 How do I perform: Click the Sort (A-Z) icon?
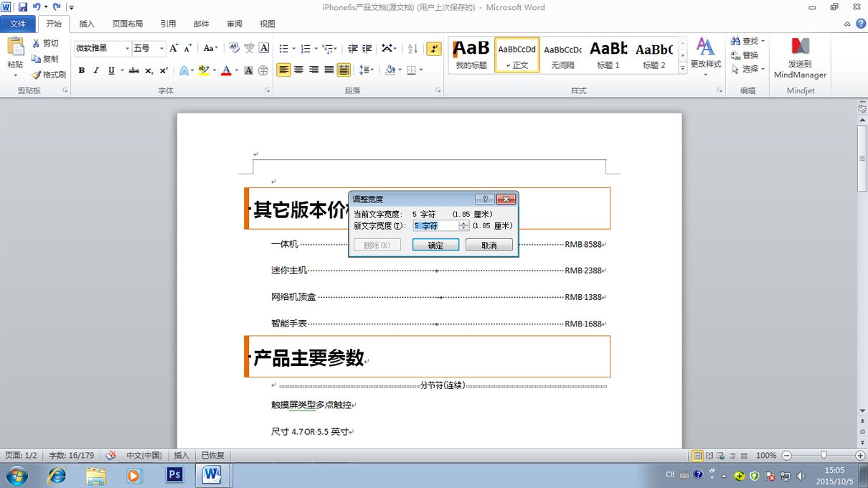pos(412,48)
